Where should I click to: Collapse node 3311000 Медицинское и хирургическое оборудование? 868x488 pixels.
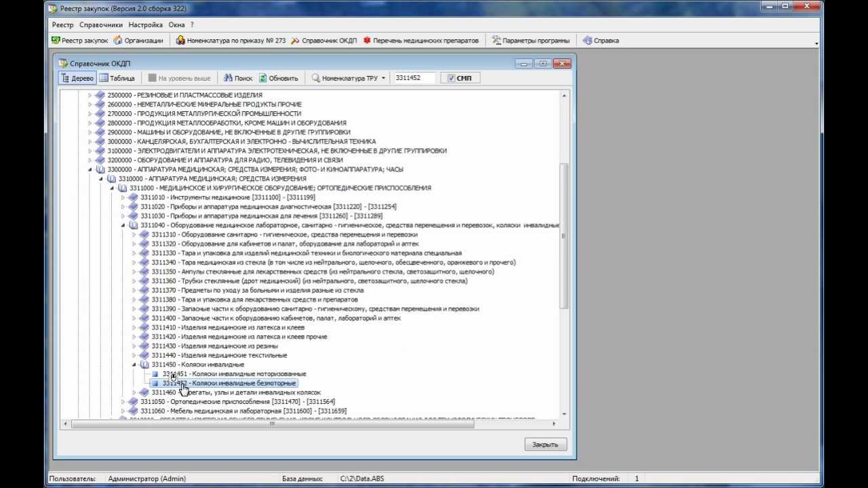point(113,188)
